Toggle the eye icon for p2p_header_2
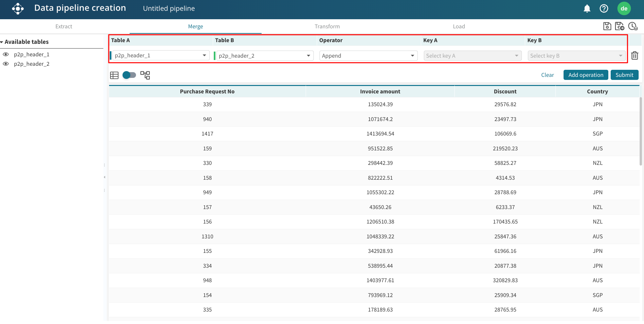 pyautogui.click(x=6, y=64)
